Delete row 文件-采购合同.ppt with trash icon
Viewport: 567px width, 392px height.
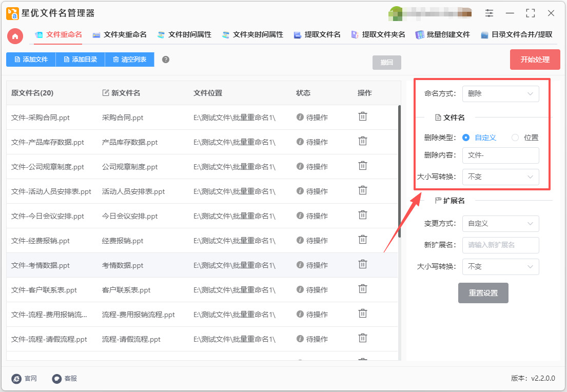(363, 116)
